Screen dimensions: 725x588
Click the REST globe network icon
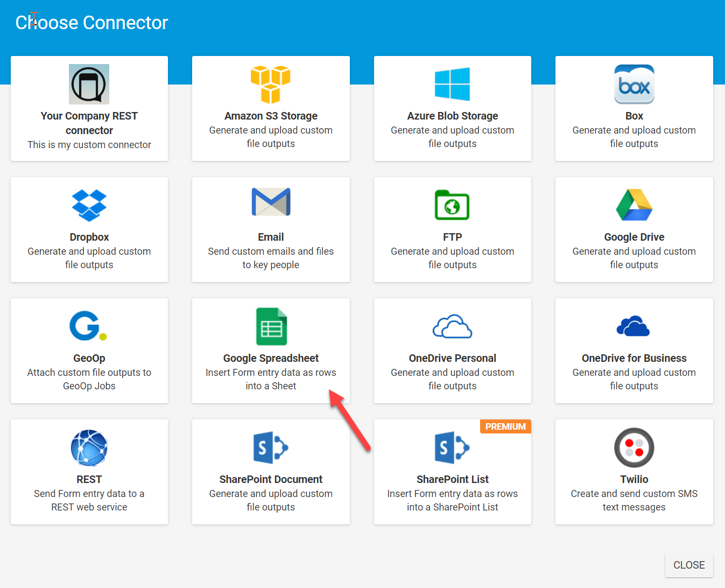[89, 448]
